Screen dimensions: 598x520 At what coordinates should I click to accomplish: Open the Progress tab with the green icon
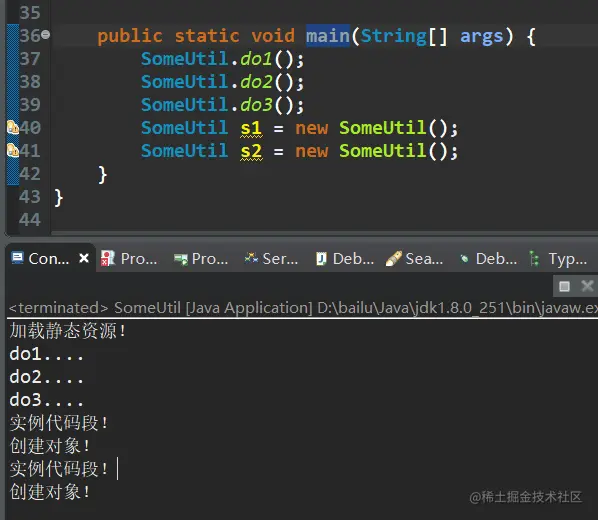[201, 259]
